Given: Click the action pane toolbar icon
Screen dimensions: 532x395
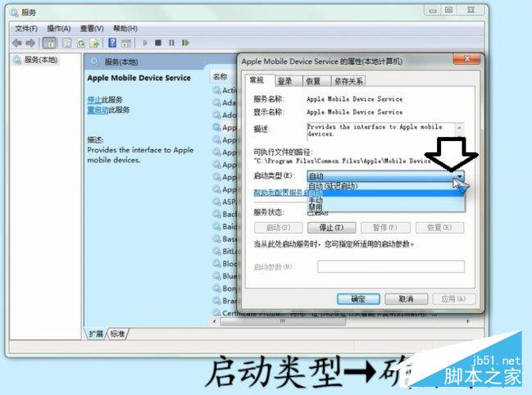Looking at the screenshot, I should pos(126,43).
